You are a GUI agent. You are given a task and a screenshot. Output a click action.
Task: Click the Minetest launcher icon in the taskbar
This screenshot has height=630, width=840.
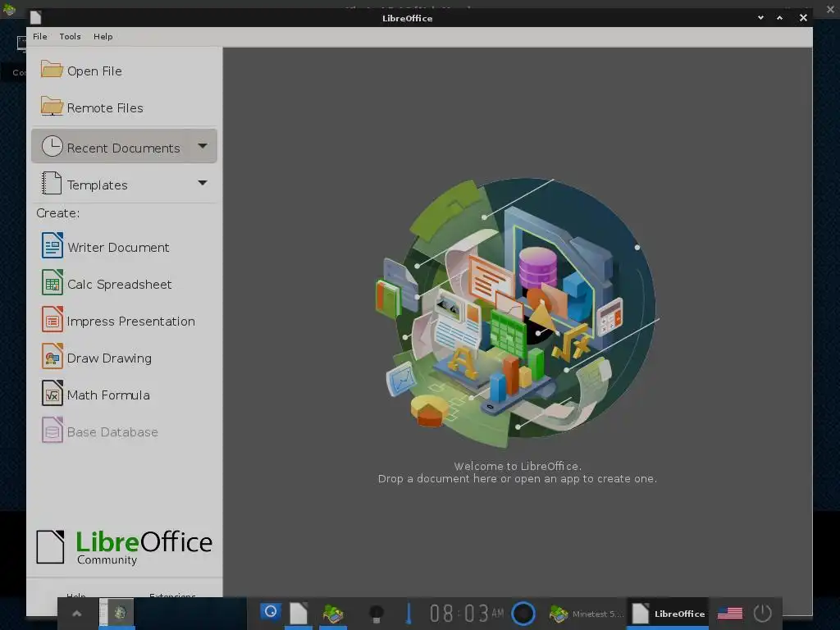point(333,614)
